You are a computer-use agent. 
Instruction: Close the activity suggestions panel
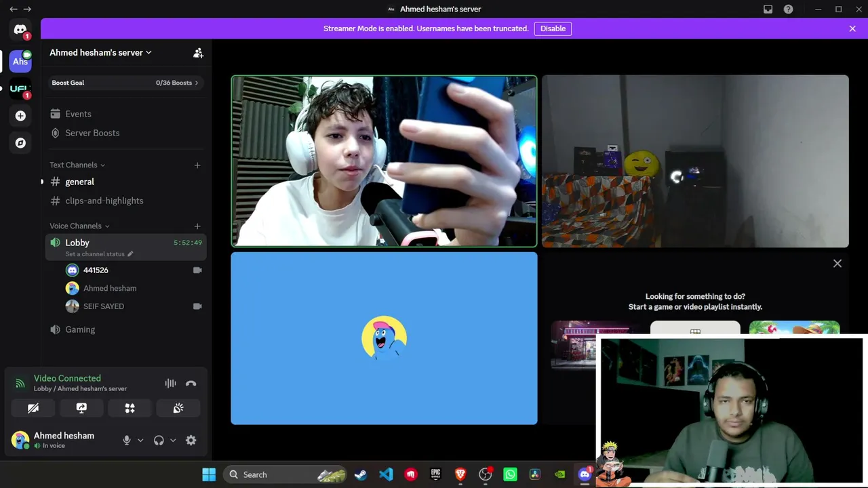coord(837,264)
